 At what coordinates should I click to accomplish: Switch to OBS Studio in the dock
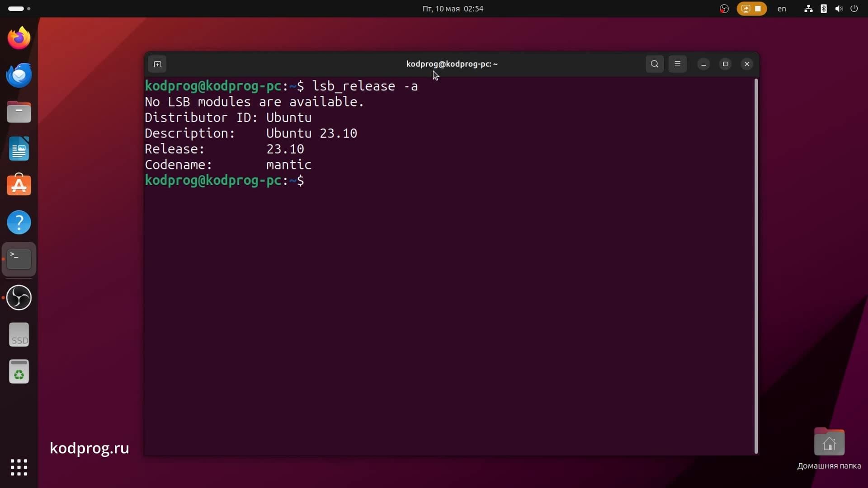pyautogui.click(x=19, y=297)
